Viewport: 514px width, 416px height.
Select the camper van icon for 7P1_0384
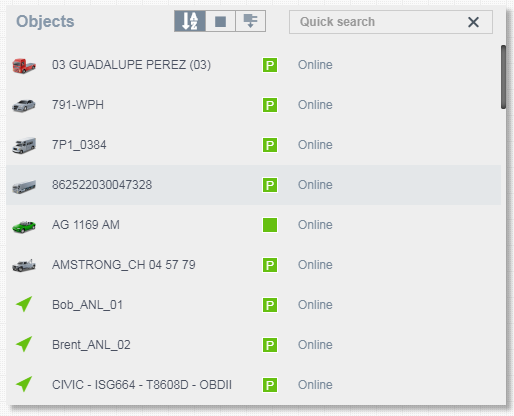[x=24, y=145]
